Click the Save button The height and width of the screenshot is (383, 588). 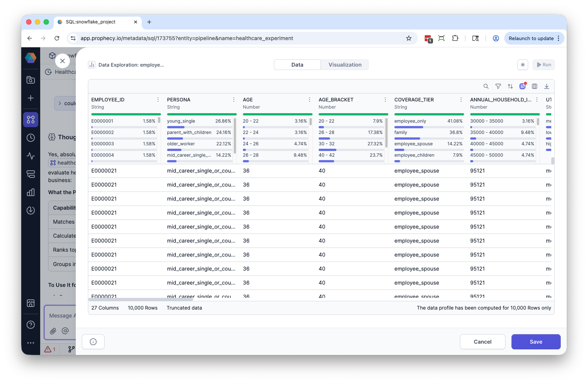tap(536, 342)
